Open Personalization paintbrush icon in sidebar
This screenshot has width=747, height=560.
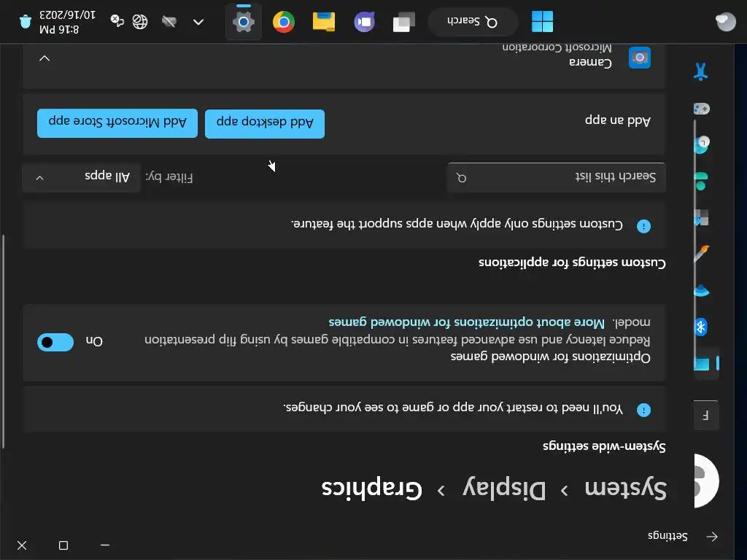701,253
